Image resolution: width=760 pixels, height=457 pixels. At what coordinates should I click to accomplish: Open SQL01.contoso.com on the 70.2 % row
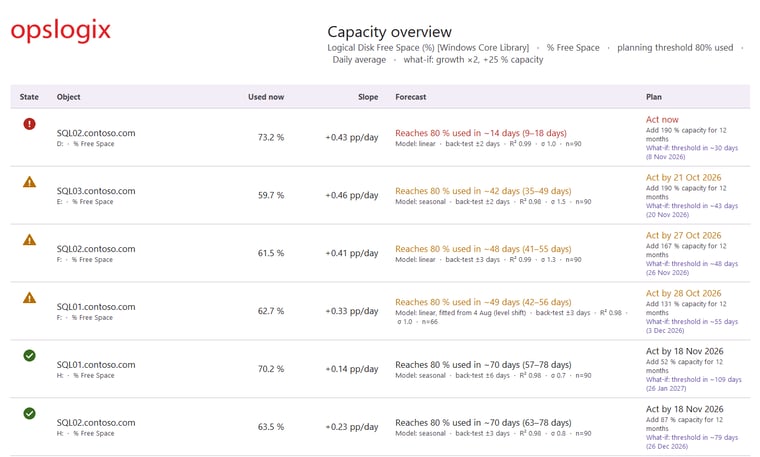tap(96, 364)
